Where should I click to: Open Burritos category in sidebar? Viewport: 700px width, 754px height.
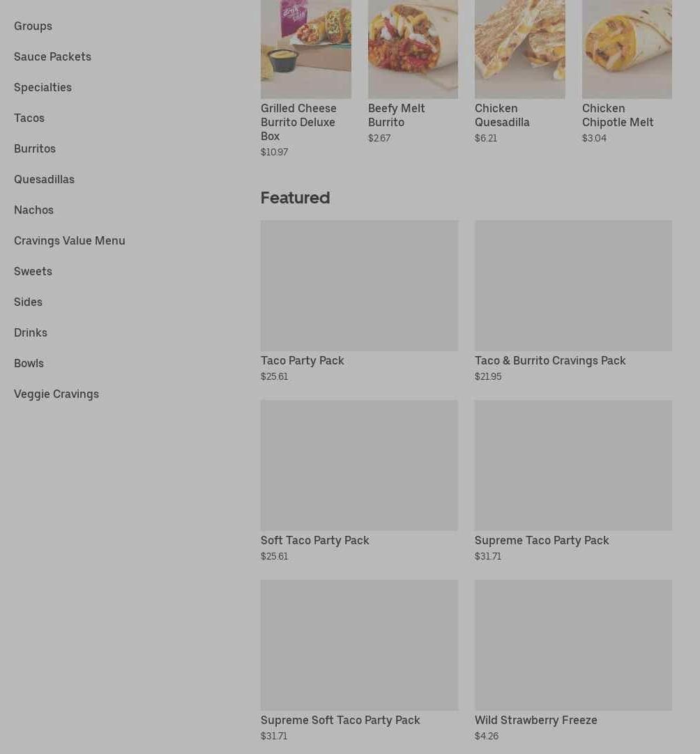point(35,149)
